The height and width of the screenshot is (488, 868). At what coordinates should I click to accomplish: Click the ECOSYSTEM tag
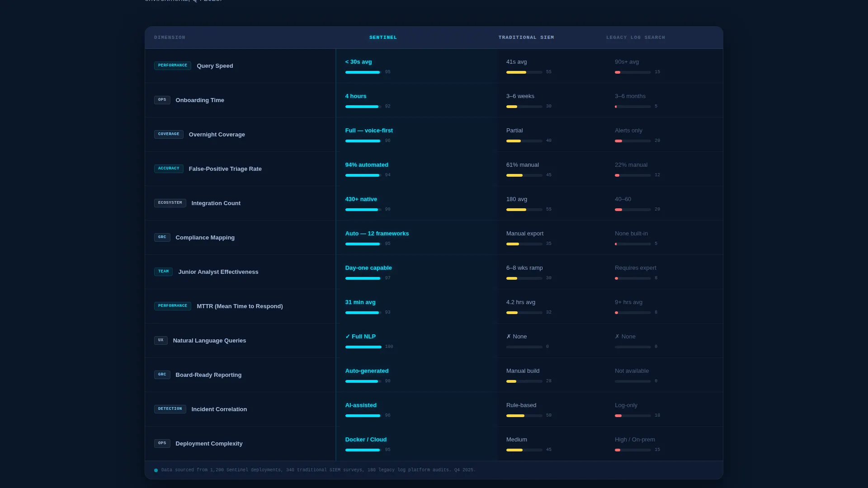[170, 203]
